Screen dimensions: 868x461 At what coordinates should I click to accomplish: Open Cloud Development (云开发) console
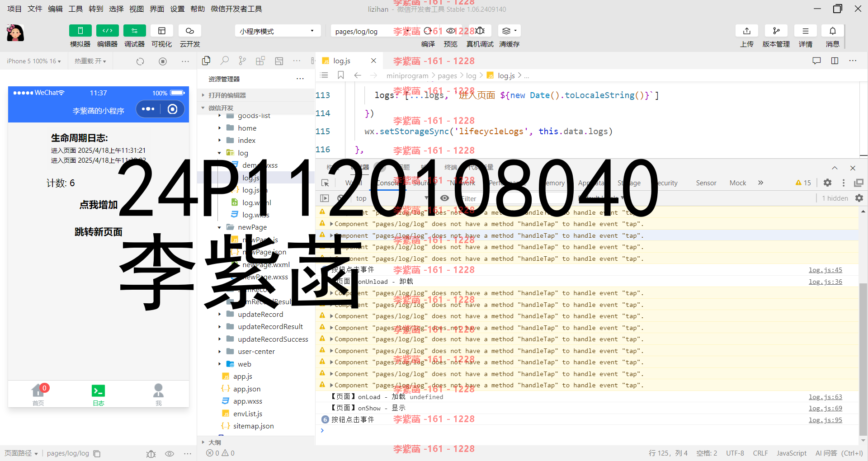pos(190,31)
